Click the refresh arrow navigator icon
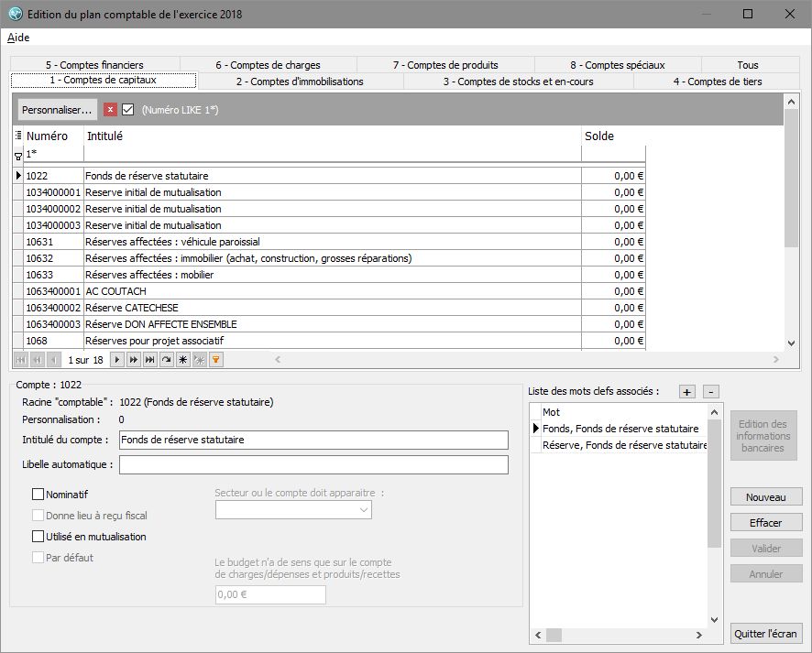The width and height of the screenshot is (812, 653). coord(166,361)
